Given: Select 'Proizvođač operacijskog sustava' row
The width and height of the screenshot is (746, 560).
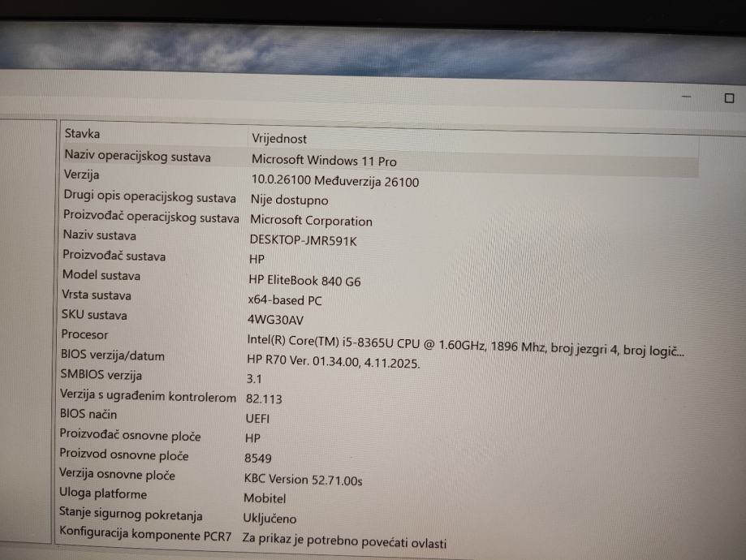Looking at the screenshot, I should tap(151, 217).
